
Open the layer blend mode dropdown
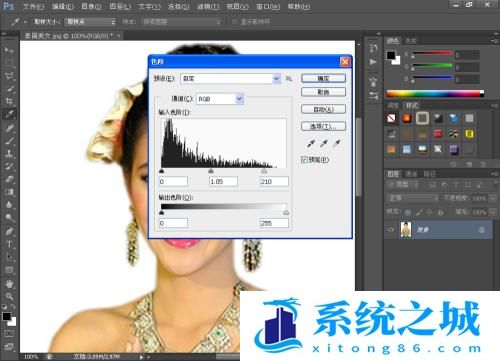point(413,198)
